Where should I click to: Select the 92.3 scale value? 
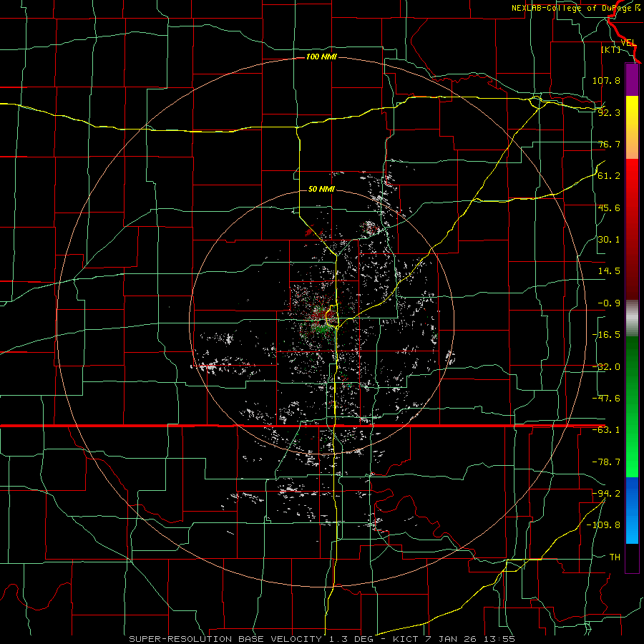pos(609,112)
